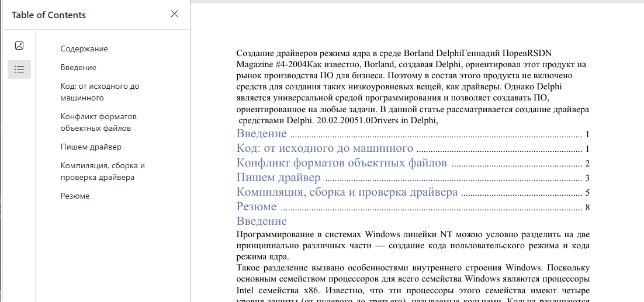
Task: Close the Table of Contents panel
Action: pos(174,14)
